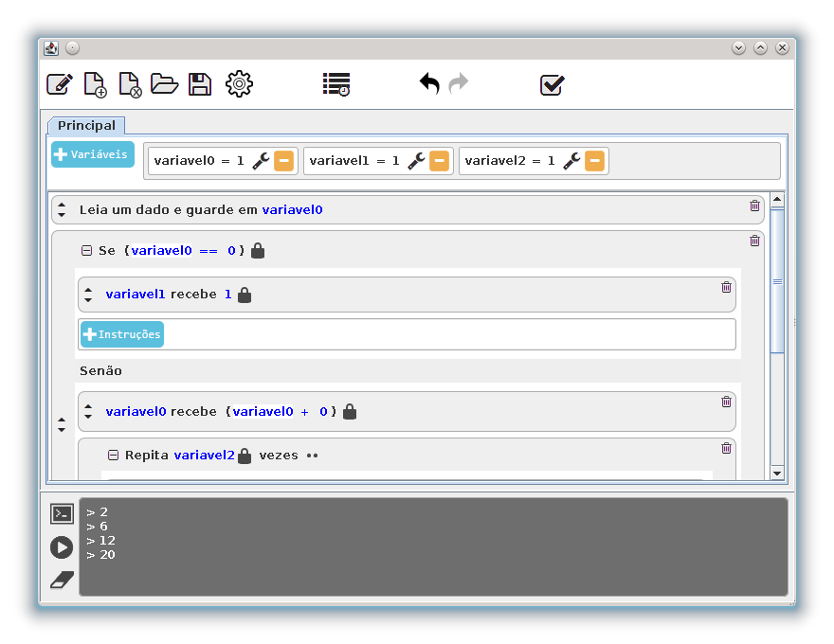Image resolution: width=834 pixels, height=644 pixels.
Task: Collapse the Se block
Action: coord(86,251)
